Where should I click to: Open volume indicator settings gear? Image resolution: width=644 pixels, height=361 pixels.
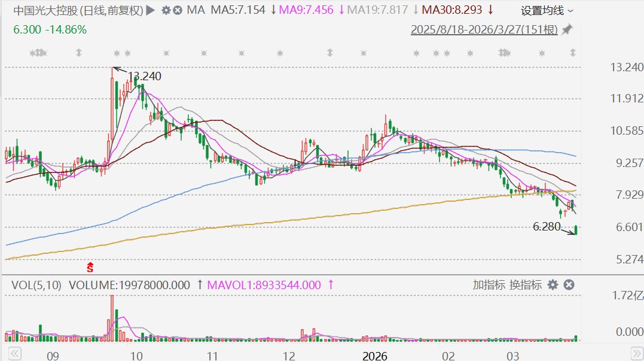tap(553, 285)
